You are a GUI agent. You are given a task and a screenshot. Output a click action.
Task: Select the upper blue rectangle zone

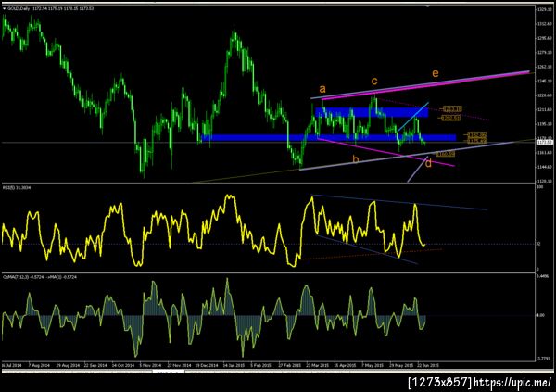tap(372, 112)
